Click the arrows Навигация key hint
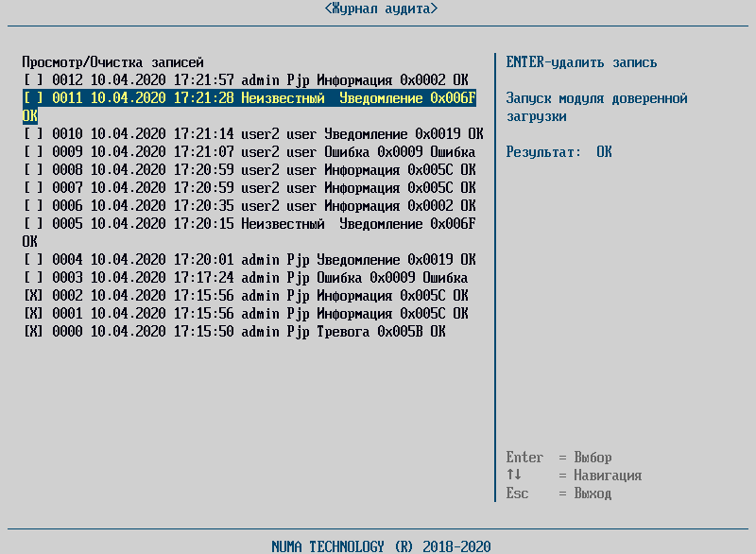756x554 pixels. (x=574, y=476)
